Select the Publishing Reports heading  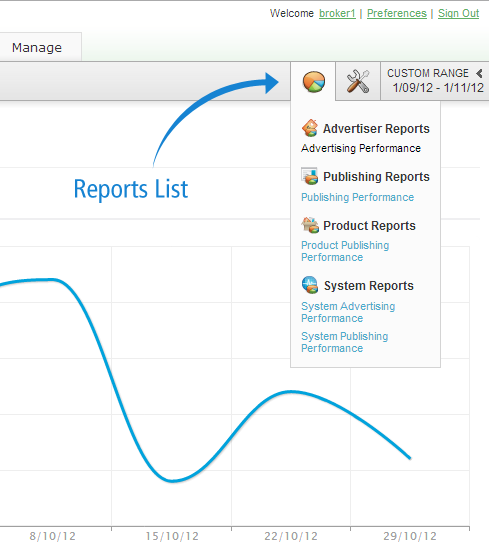pyautogui.click(x=376, y=176)
